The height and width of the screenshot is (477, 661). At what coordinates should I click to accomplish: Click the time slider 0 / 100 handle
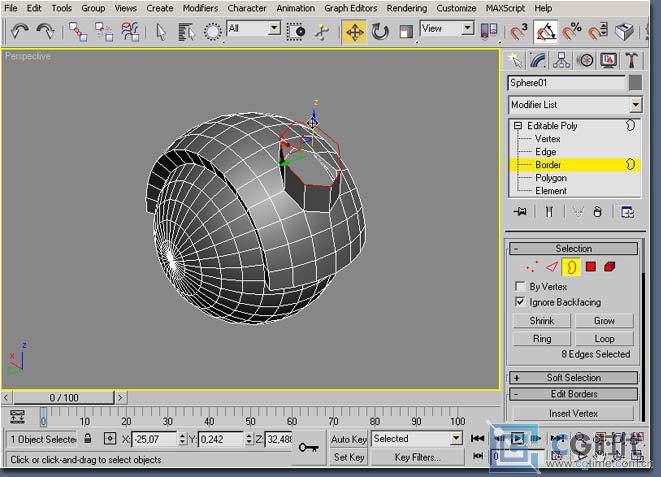[x=64, y=397]
